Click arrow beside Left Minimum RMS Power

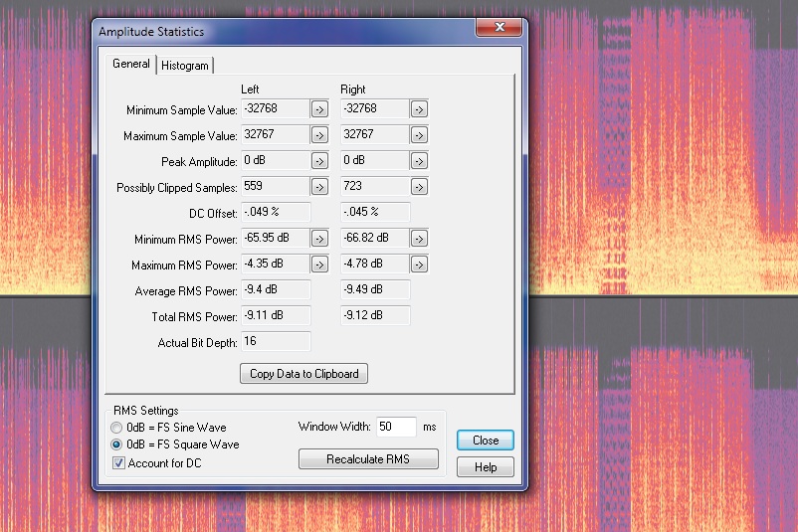tap(319, 239)
